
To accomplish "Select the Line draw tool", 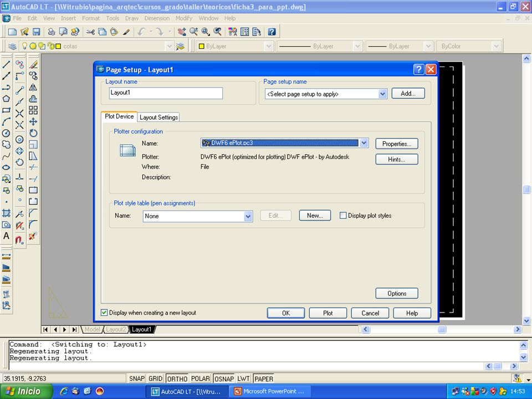I will [6, 64].
